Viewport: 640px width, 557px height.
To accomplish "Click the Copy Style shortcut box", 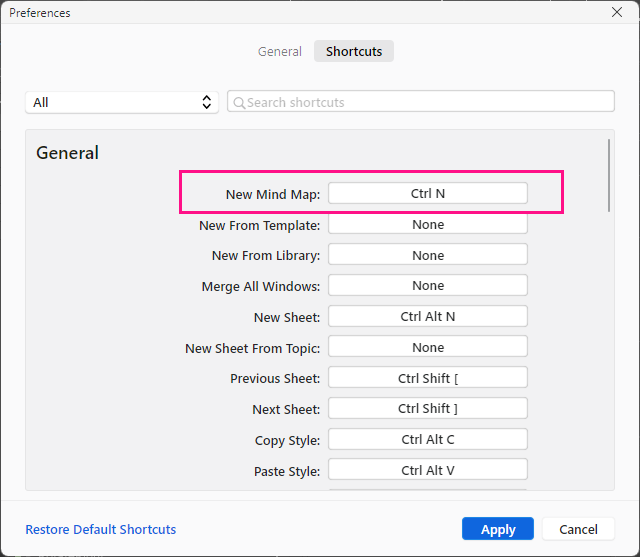I will 427,439.
